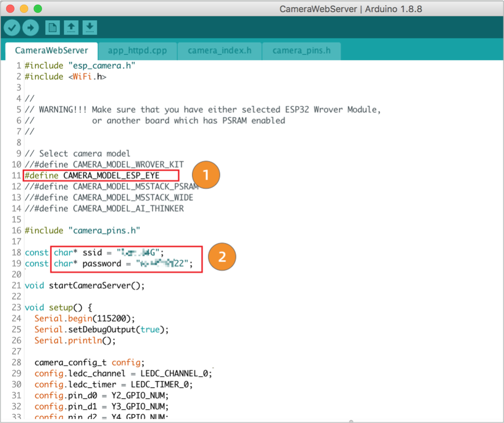Click the orange annotation badge labeled 2
The image size is (504, 423).
pos(222,256)
